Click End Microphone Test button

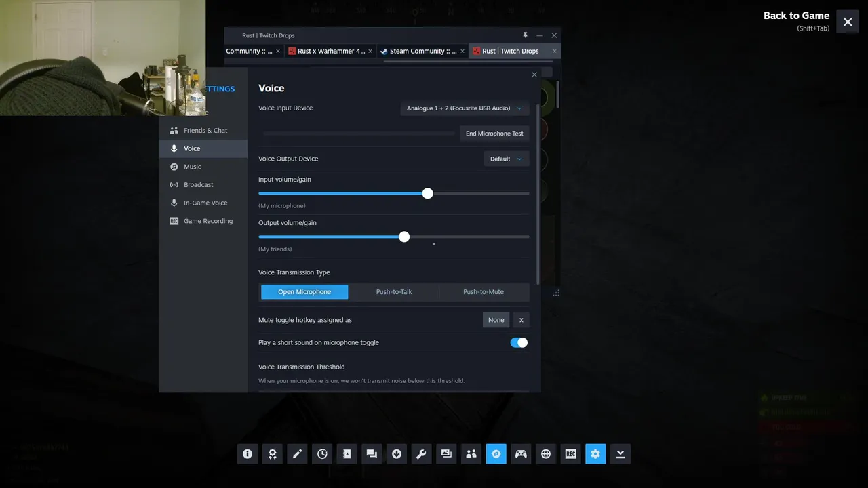[494, 134]
